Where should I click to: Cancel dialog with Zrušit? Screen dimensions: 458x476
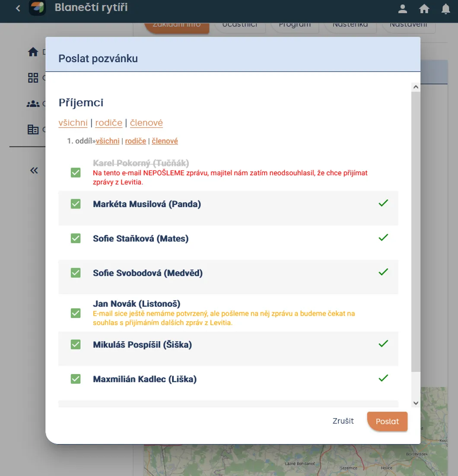[343, 421]
